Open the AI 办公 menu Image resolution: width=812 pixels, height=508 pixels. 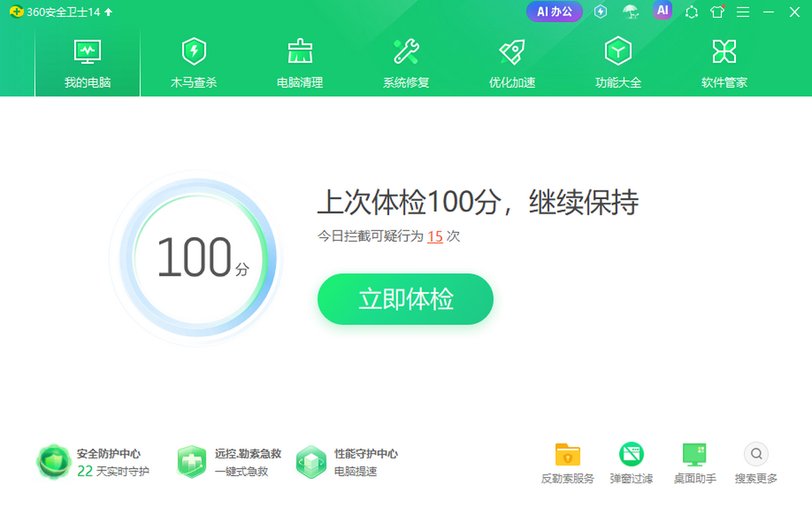[554, 12]
